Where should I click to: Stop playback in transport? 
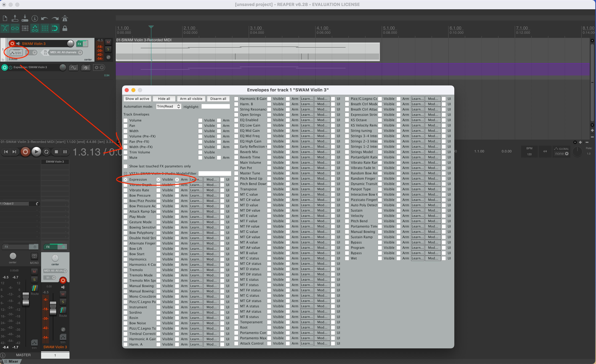point(56,152)
